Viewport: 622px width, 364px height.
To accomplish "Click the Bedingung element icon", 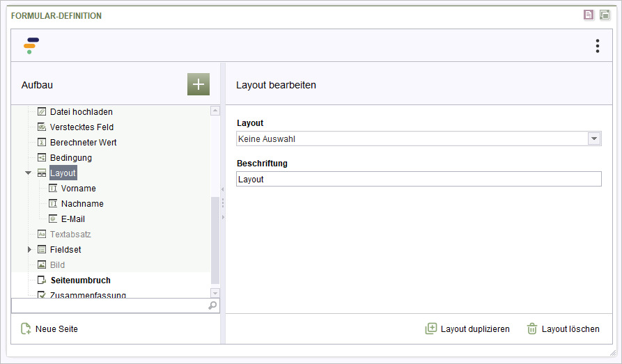I will point(42,157).
